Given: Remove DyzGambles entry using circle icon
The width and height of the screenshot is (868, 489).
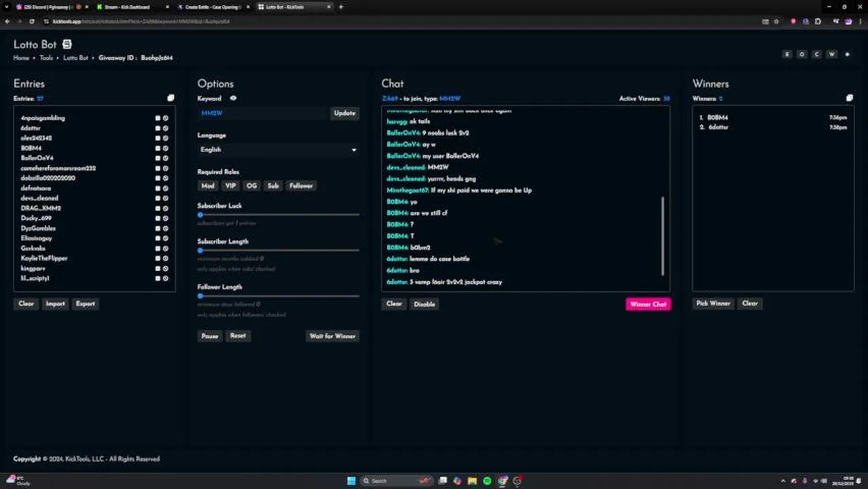Looking at the screenshot, I should [165, 228].
